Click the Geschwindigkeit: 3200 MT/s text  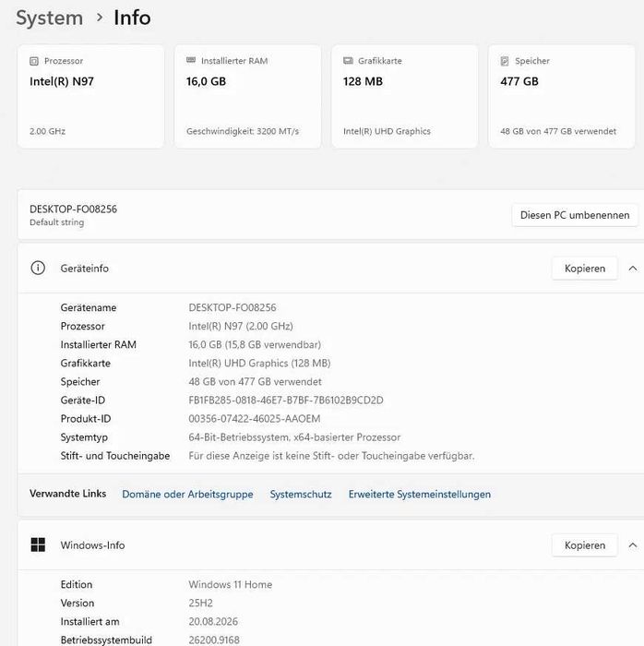[x=243, y=131]
